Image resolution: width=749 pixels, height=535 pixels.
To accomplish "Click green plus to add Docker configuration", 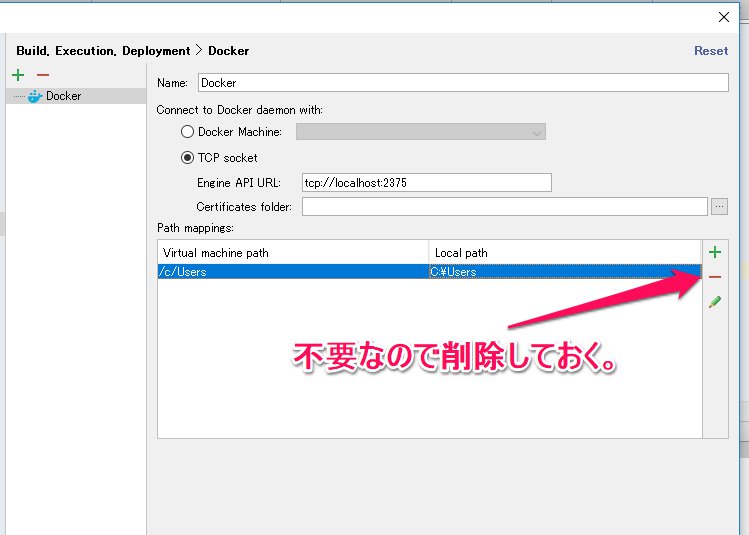I will coord(17,75).
